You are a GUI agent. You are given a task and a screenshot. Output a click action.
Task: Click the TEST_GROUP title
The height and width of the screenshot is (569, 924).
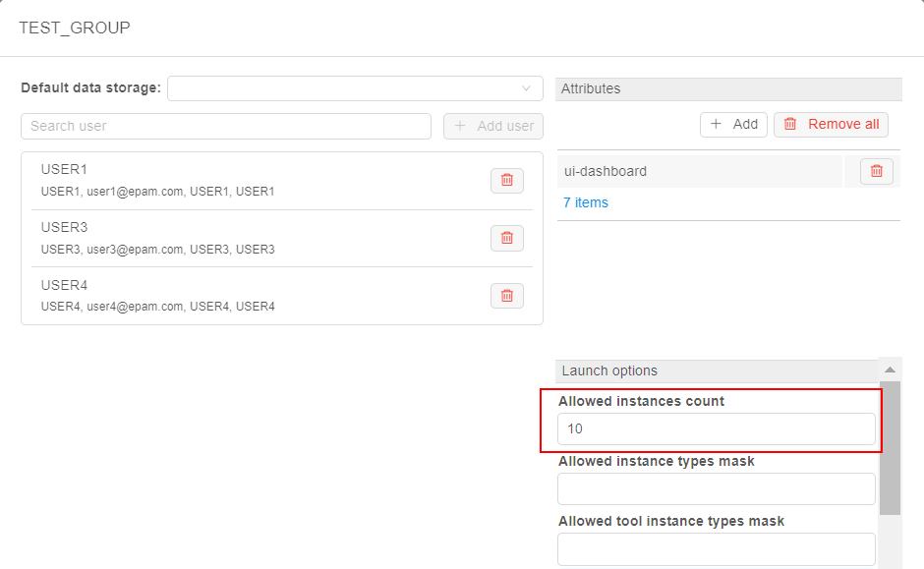point(75,28)
